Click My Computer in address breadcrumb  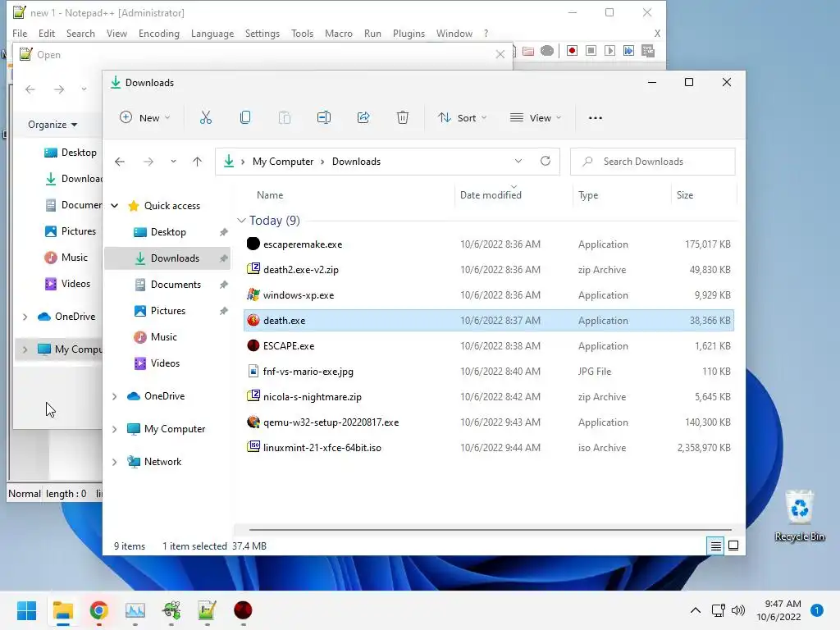[x=283, y=162]
